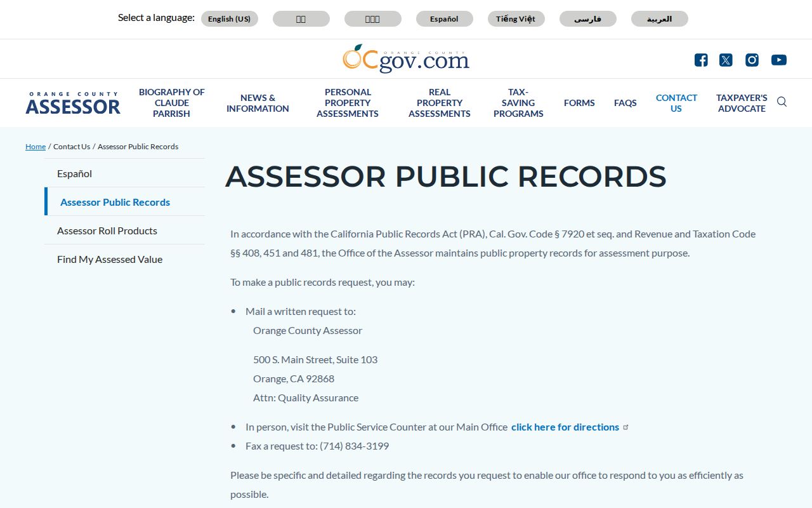Select Assessor Public Records in sidebar

pos(124,202)
